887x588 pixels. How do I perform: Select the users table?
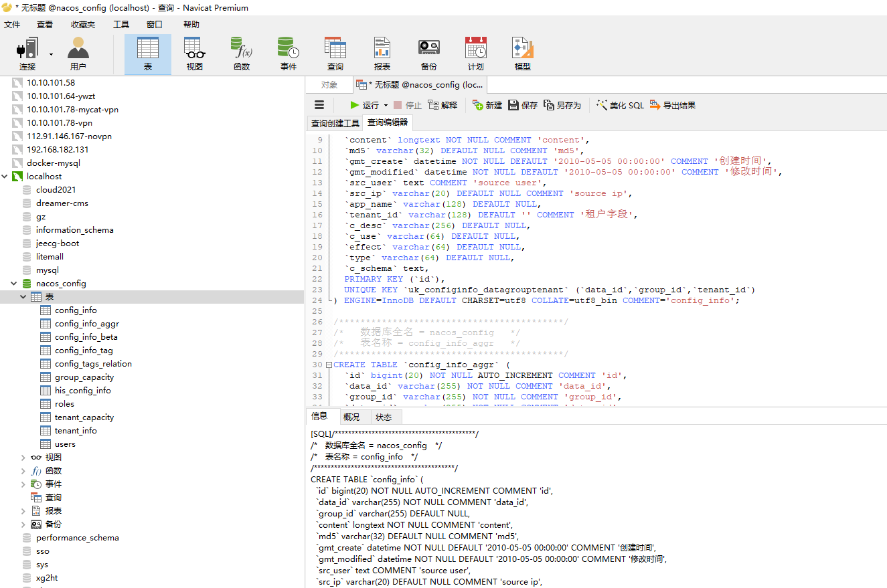pyautogui.click(x=65, y=444)
